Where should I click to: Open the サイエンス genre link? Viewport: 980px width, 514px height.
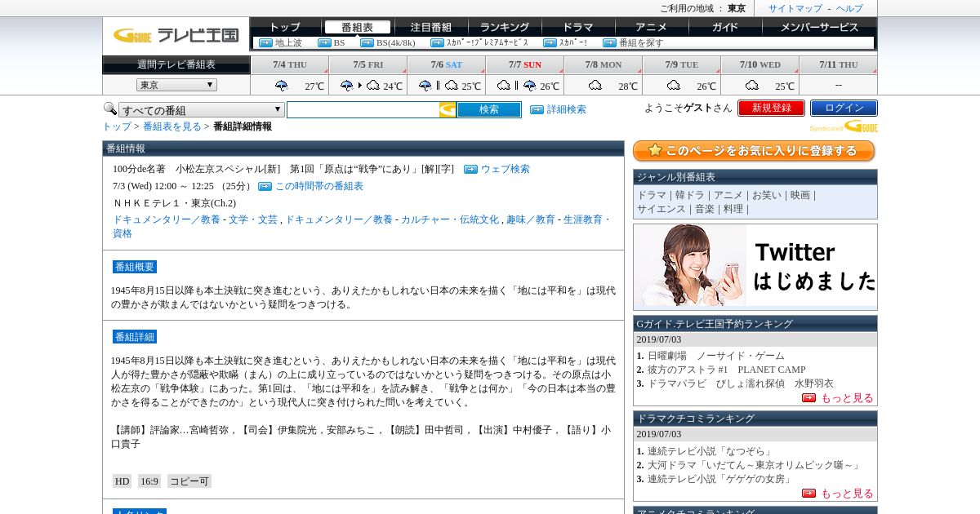click(x=661, y=209)
